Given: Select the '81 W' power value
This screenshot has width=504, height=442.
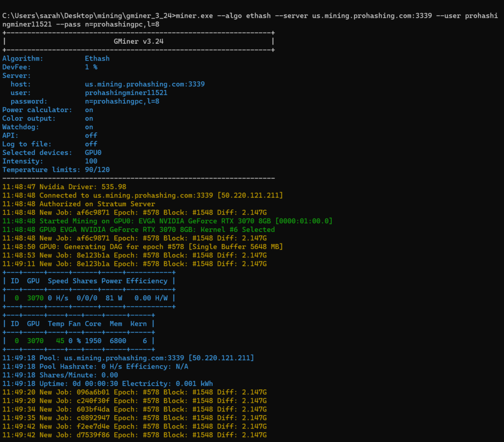Looking at the screenshot, I should tap(114, 298).
